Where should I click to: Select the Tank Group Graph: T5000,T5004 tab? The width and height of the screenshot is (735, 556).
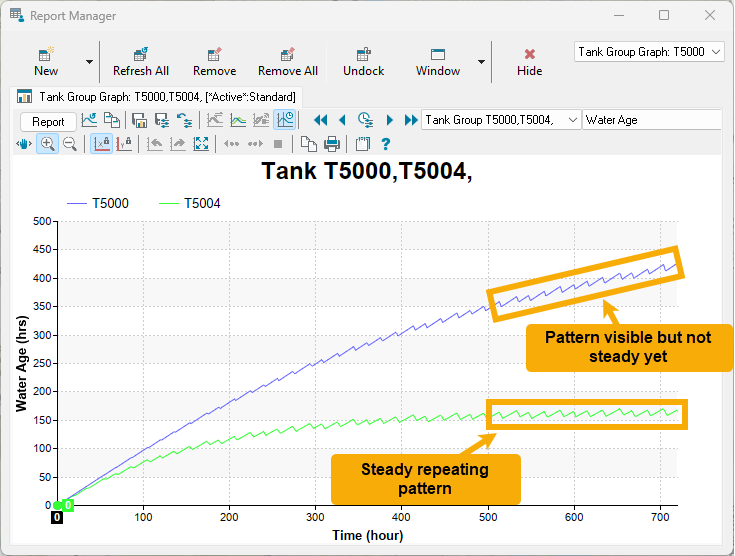coord(157,97)
